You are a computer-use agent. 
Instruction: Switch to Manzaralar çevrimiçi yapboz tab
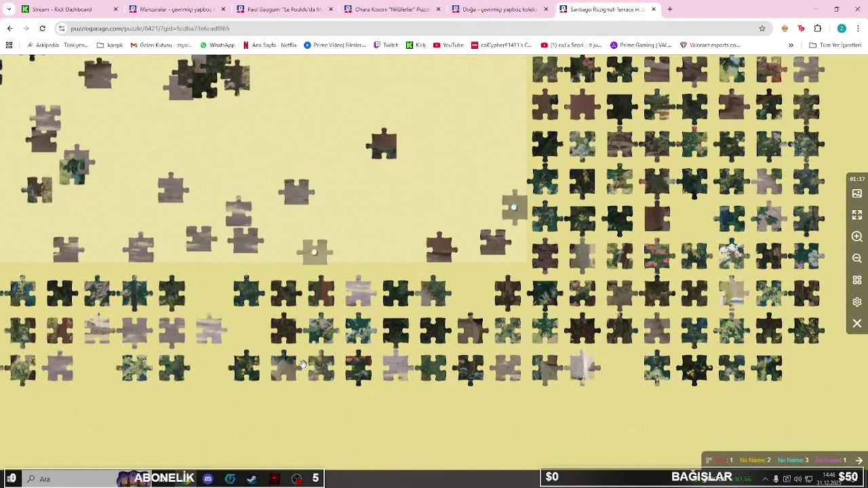176,9
